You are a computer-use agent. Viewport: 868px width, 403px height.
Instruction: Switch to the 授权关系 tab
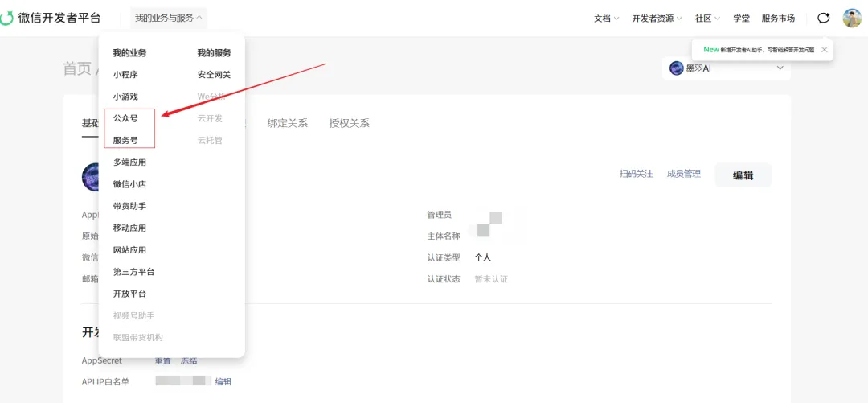[350, 123]
